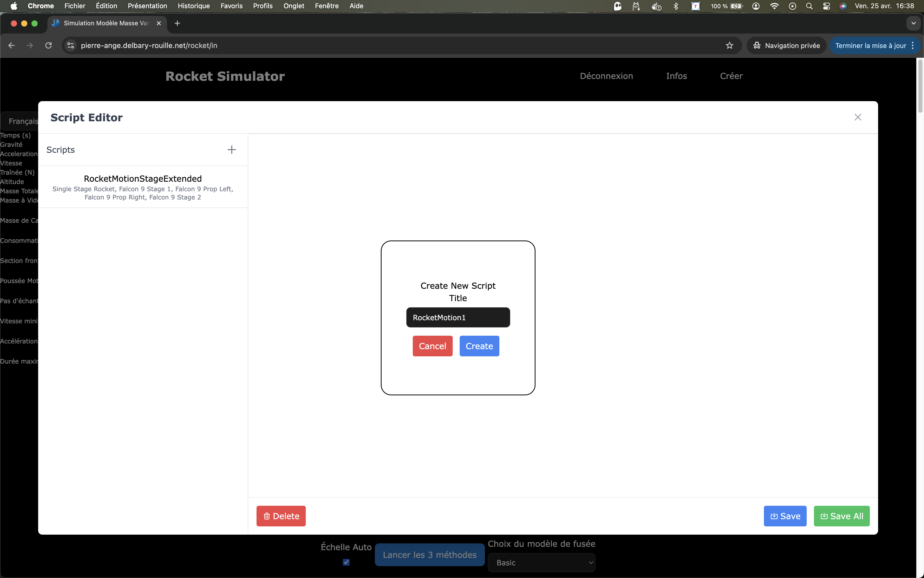Image resolution: width=924 pixels, height=578 pixels.
Task: Open Aide menu
Action: pyautogui.click(x=356, y=6)
